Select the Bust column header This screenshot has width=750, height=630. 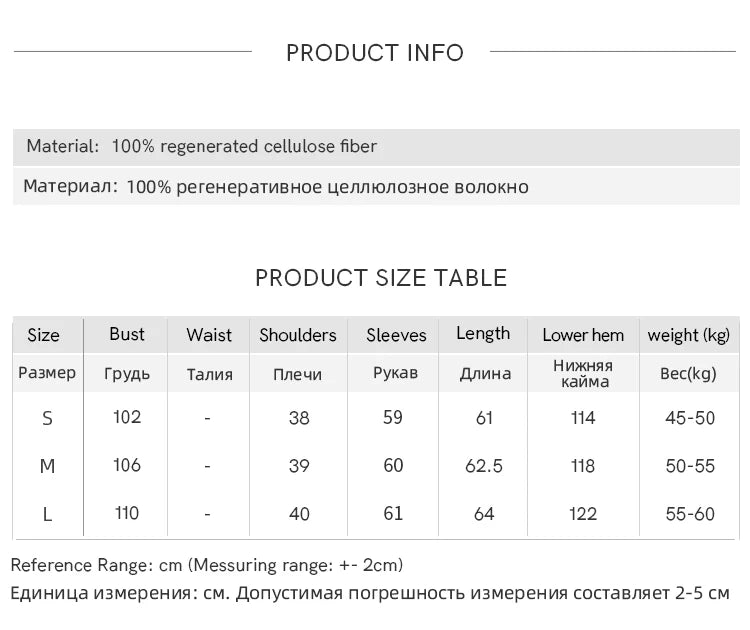(x=127, y=334)
